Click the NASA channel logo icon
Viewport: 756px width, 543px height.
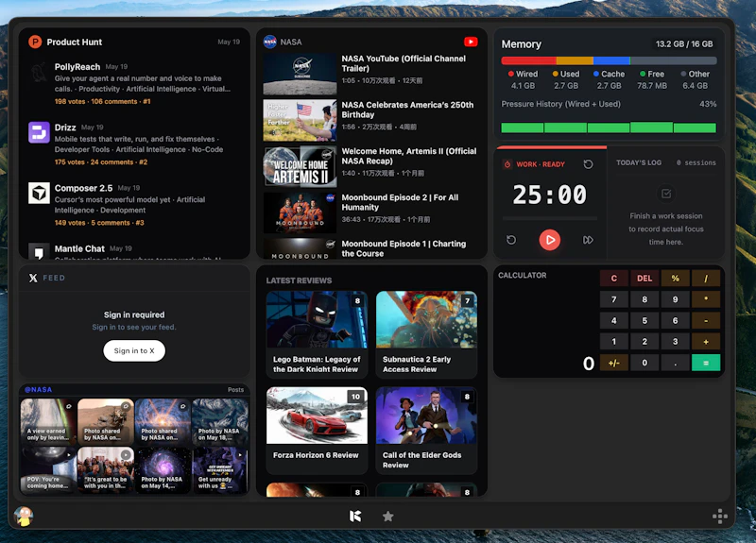(x=270, y=42)
